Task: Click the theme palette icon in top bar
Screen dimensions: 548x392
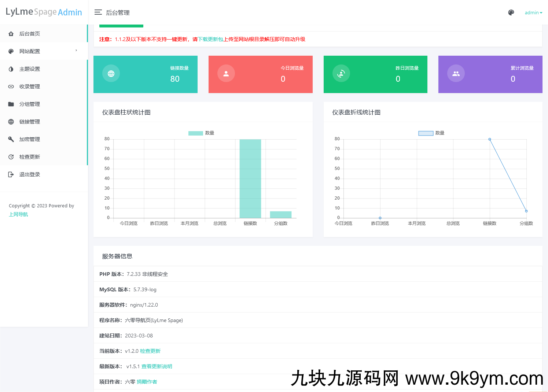Action: [x=511, y=12]
